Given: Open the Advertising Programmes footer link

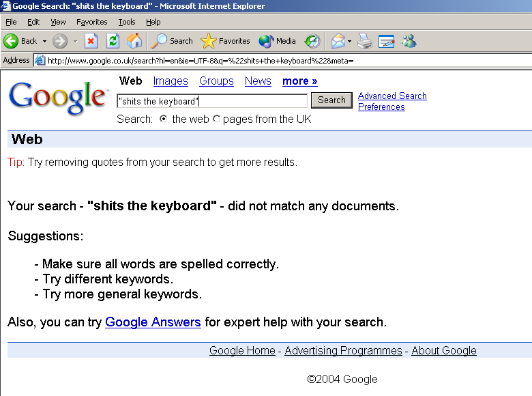Looking at the screenshot, I should pyautogui.click(x=343, y=350).
